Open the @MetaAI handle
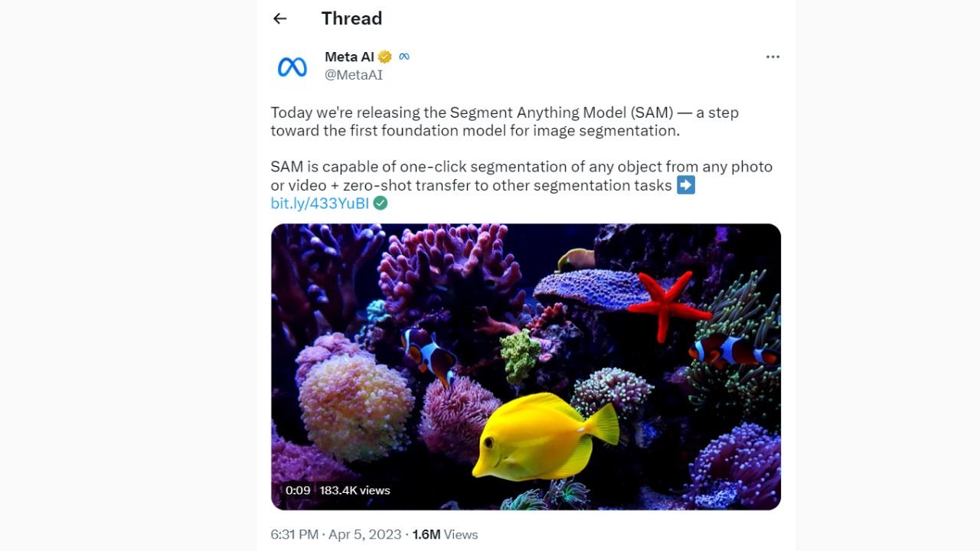 pos(354,75)
